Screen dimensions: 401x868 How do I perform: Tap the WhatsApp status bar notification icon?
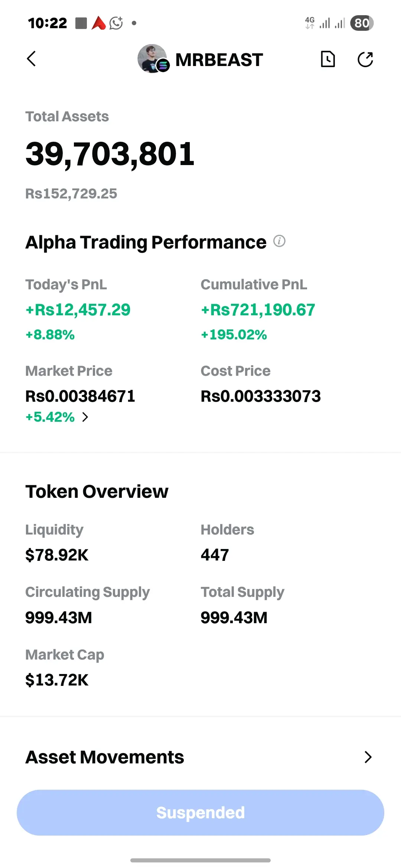click(116, 23)
